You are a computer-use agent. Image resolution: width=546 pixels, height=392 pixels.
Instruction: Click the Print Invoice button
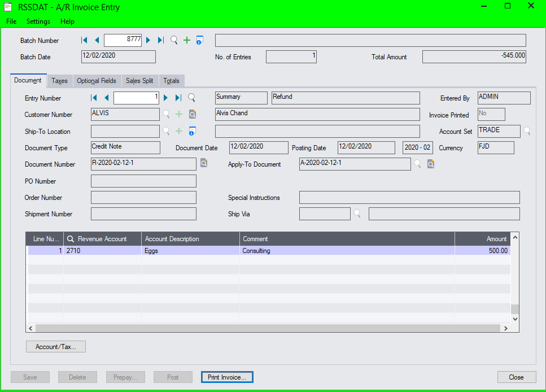point(227,377)
